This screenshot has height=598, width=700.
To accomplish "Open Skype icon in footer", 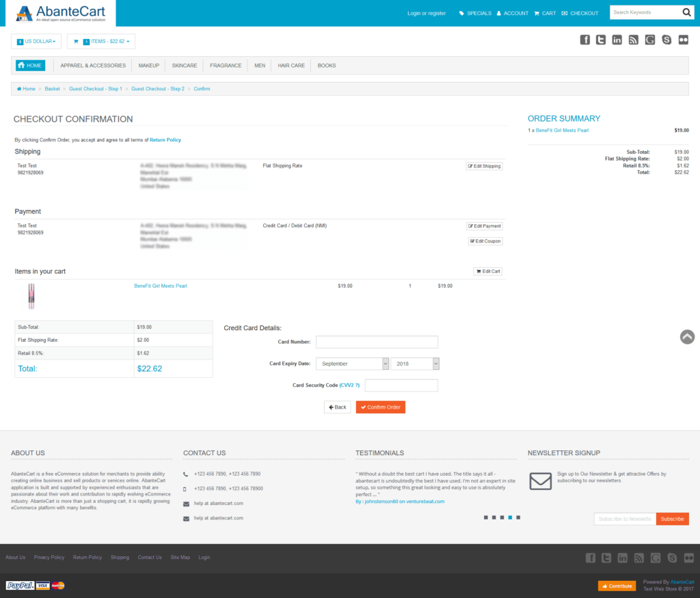I will pos(672,558).
